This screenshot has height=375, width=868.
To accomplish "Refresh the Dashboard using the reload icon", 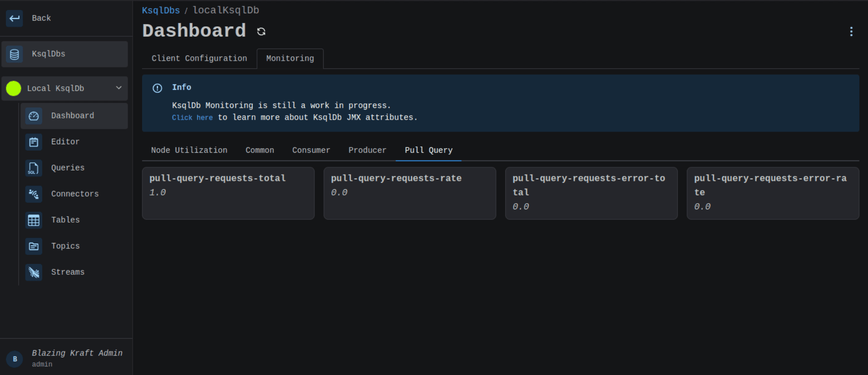I will point(261,31).
